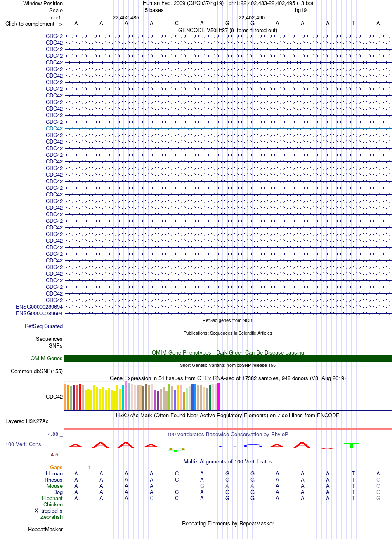The image size is (392, 539).
Task: Click the olive C logo in PhyloP track
Action: [x=177, y=449]
